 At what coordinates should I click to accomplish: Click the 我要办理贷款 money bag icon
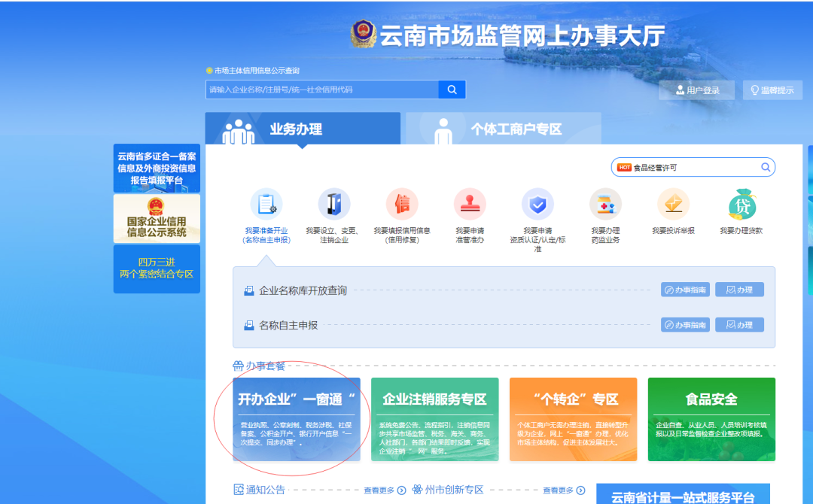(741, 204)
